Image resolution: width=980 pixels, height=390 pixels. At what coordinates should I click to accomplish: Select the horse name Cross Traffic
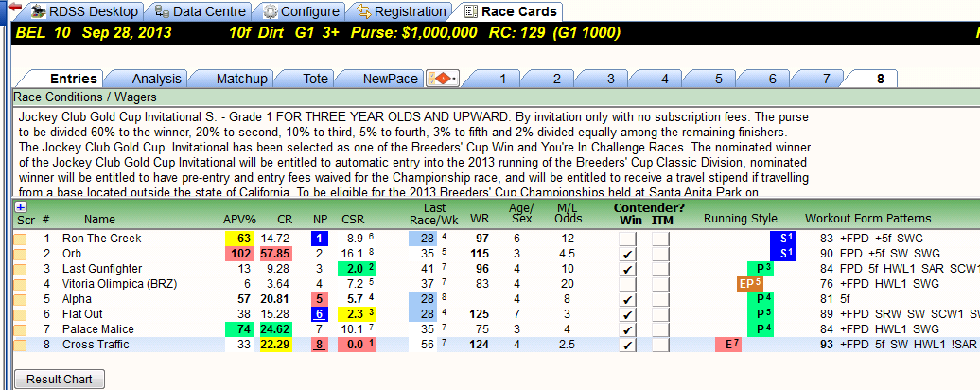point(96,344)
